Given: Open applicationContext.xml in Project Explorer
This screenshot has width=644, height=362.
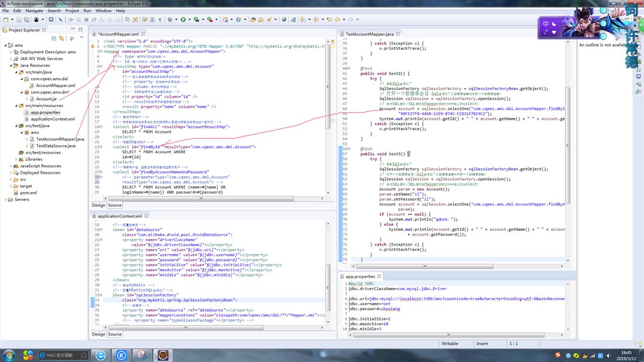Looking at the screenshot, I should pyautogui.click(x=53, y=119).
